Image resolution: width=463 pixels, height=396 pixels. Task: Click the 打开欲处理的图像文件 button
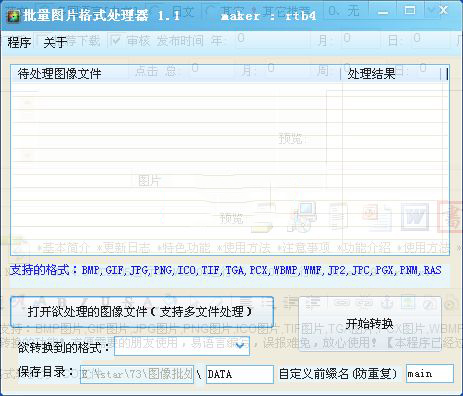pyautogui.click(x=142, y=312)
